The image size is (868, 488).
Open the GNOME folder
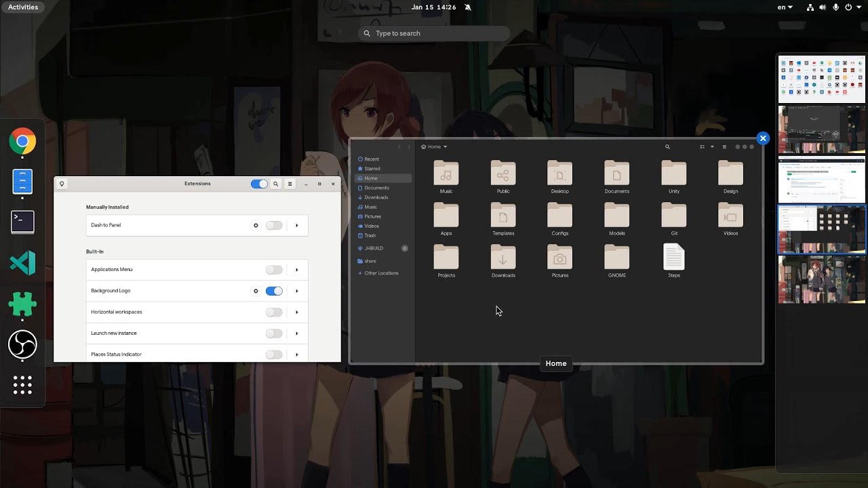[617, 261]
